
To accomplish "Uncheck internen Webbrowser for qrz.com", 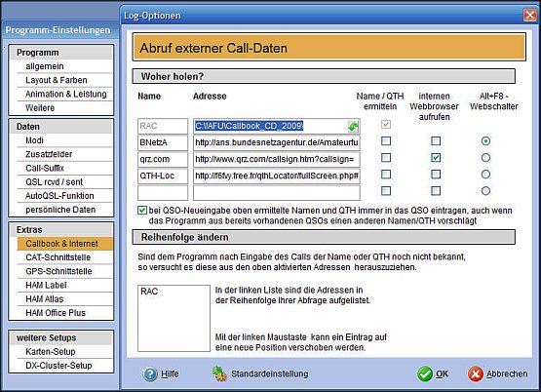I will click(436, 158).
